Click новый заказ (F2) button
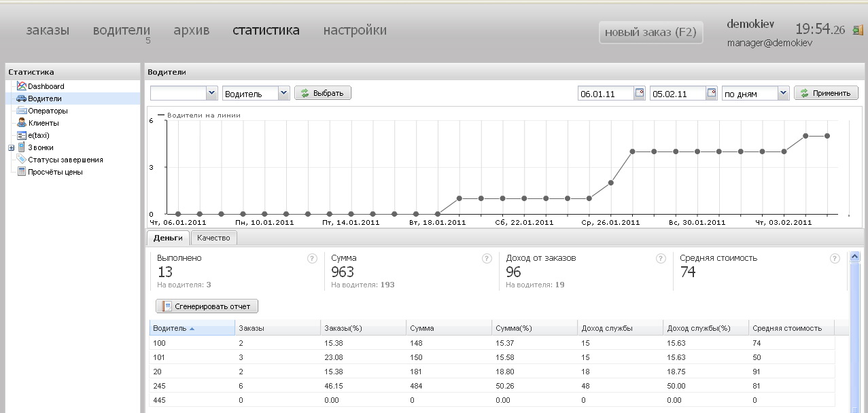The height and width of the screenshot is (413, 868). (650, 32)
